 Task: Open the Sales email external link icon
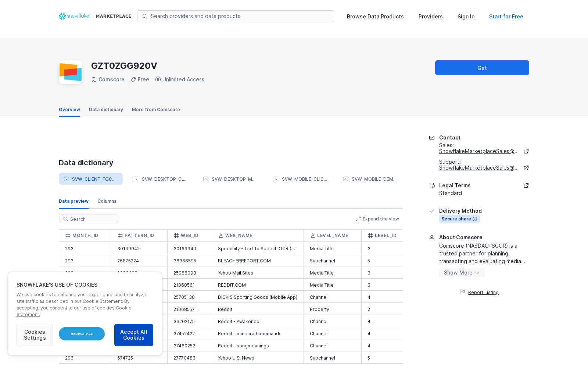point(526,151)
